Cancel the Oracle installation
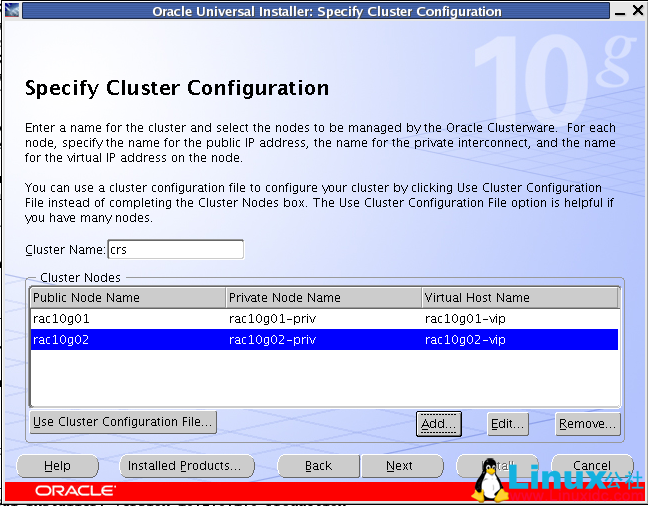Viewport: 648px width, 506px height. [592, 466]
